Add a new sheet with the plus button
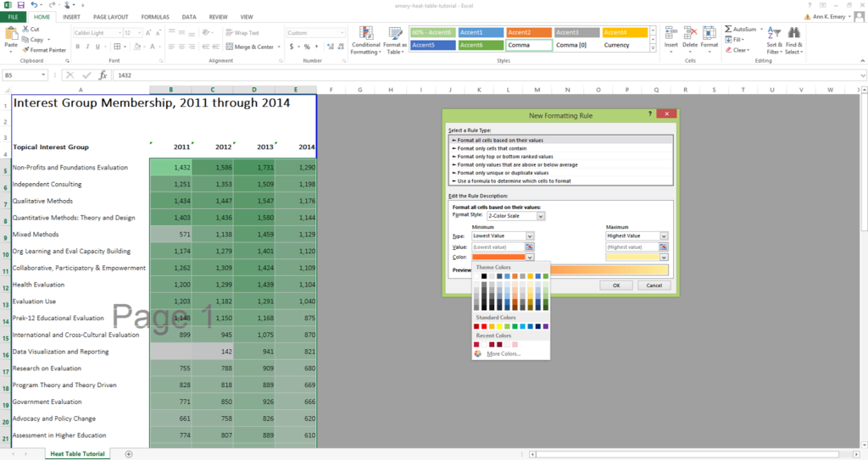The width and height of the screenshot is (868, 460). point(129,454)
